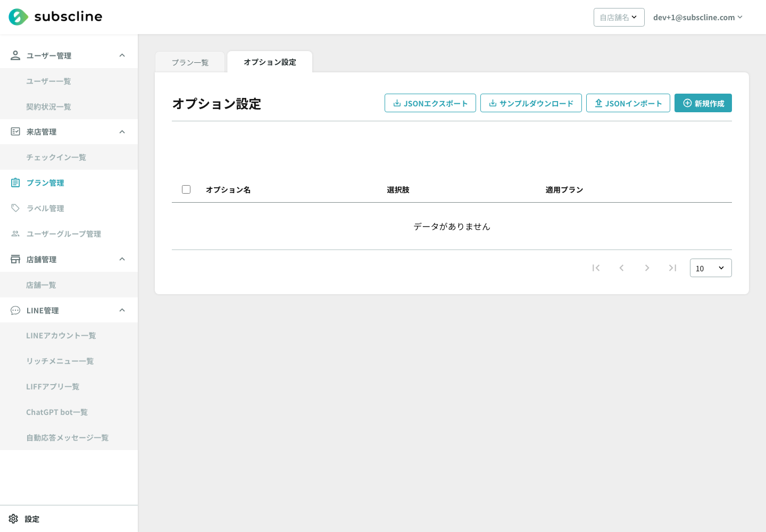Click the 選択肢 column header
Screen dimensions: 766x532
[398, 189]
